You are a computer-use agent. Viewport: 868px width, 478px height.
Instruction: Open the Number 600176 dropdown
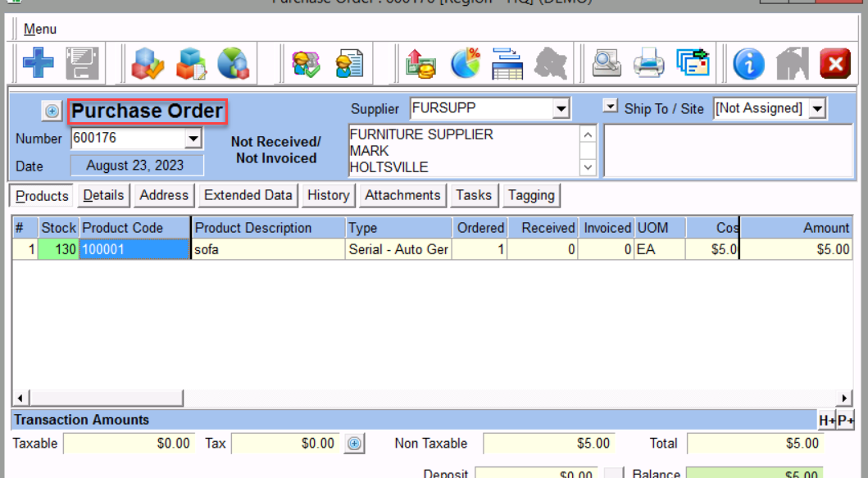pyautogui.click(x=193, y=139)
